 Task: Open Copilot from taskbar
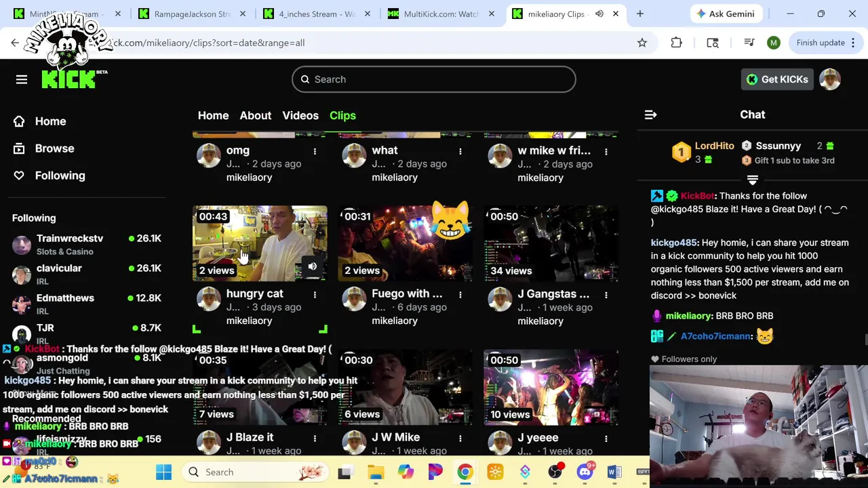coord(406,472)
